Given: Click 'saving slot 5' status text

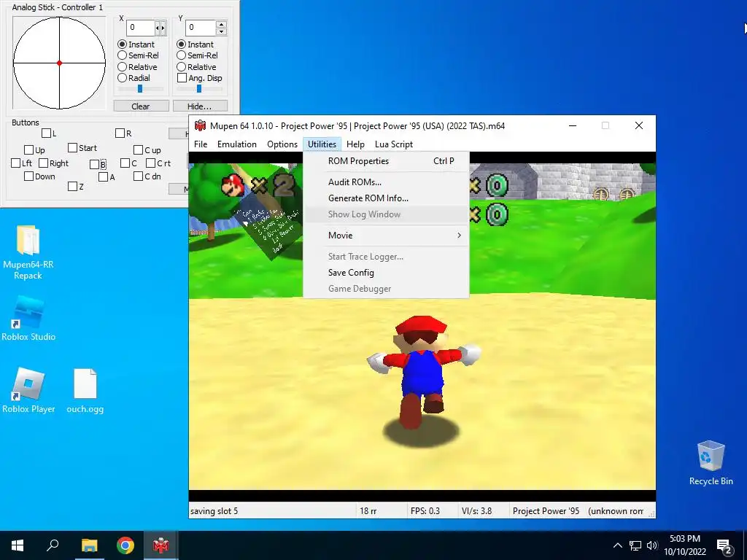Looking at the screenshot, I should coord(214,511).
